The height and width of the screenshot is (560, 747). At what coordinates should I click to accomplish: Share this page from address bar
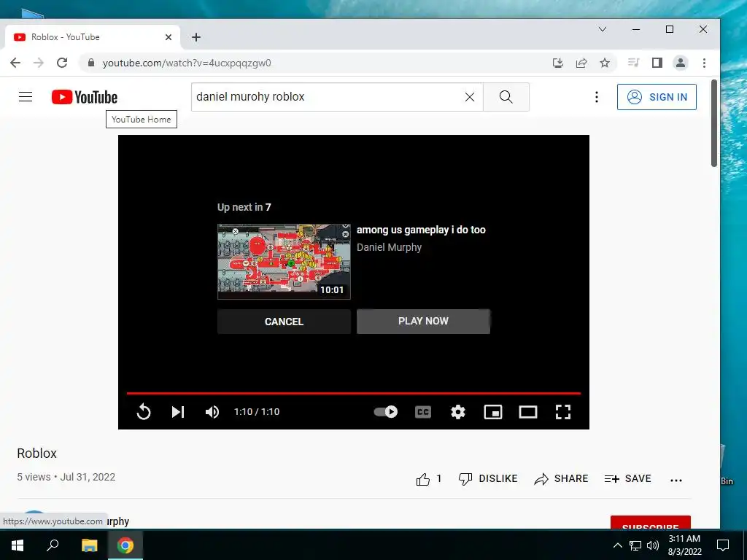click(x=581, y=63)
